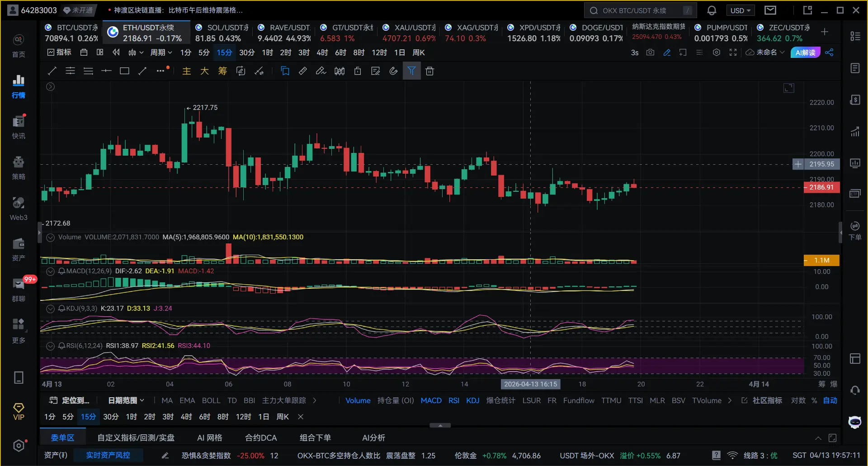Screen dimensions: 868x466
Task: Open the VIP diamond icon
Action: (x=19, y=412)
